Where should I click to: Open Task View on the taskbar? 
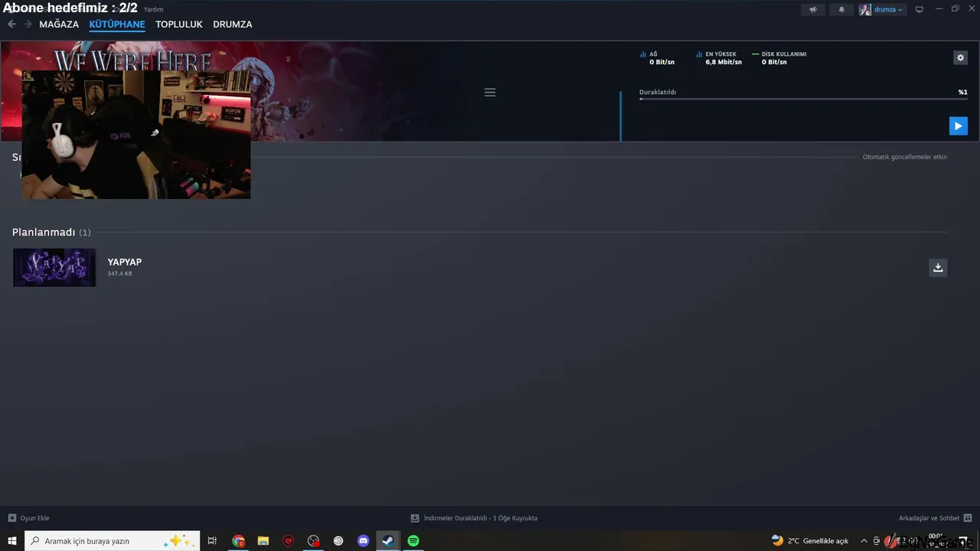click(x=213, y=541)
